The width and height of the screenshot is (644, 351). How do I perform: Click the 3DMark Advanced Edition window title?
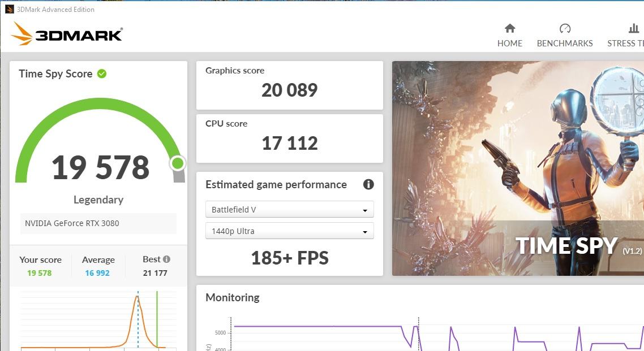55,10
